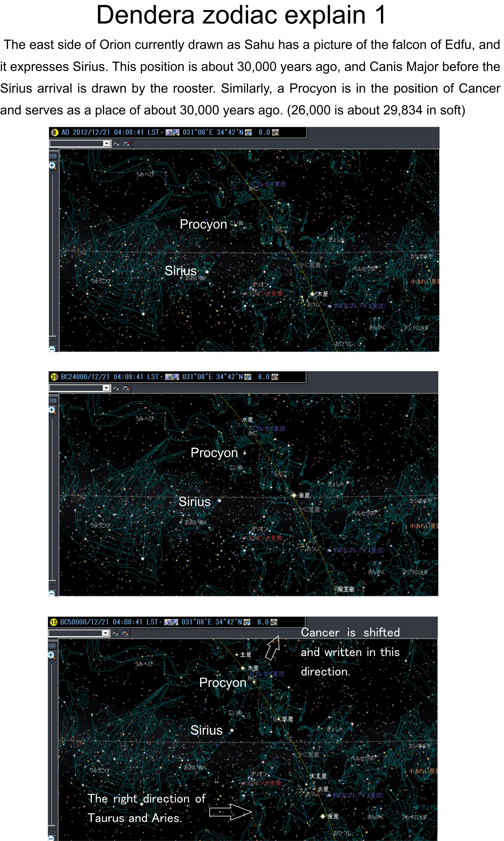Click the 天王星 label in BC50000 sky chart
Viewport: 504px width, 841px height.
coord(318,776)
